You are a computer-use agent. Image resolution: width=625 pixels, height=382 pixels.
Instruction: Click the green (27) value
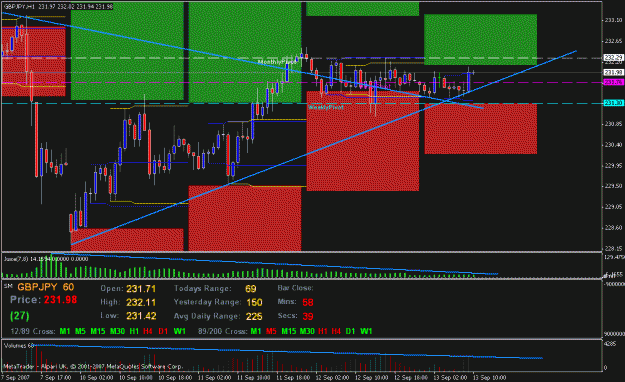tap(20, 316)
